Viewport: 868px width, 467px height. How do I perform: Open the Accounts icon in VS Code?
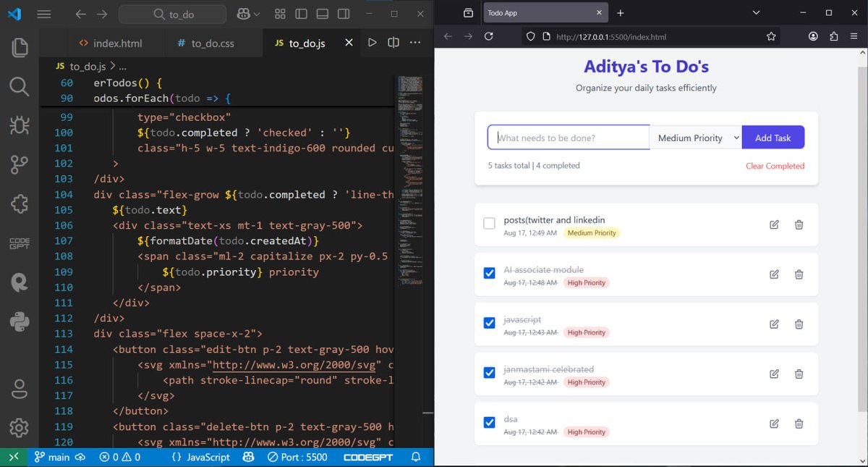pyautogui.click(x=20, y=389)
